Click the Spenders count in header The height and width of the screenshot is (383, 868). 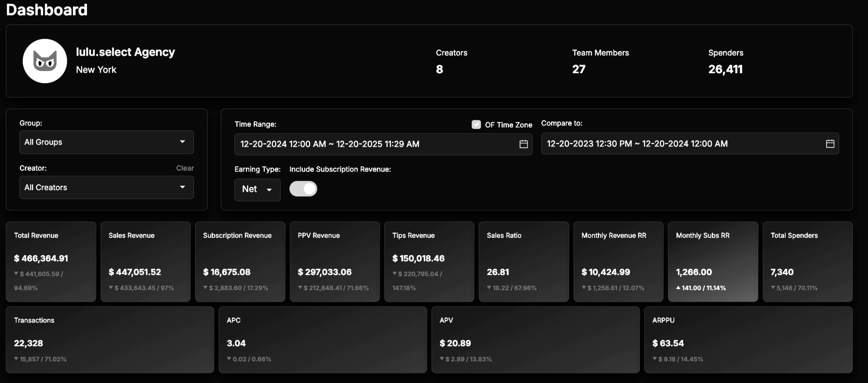click(x=725, y=69)
